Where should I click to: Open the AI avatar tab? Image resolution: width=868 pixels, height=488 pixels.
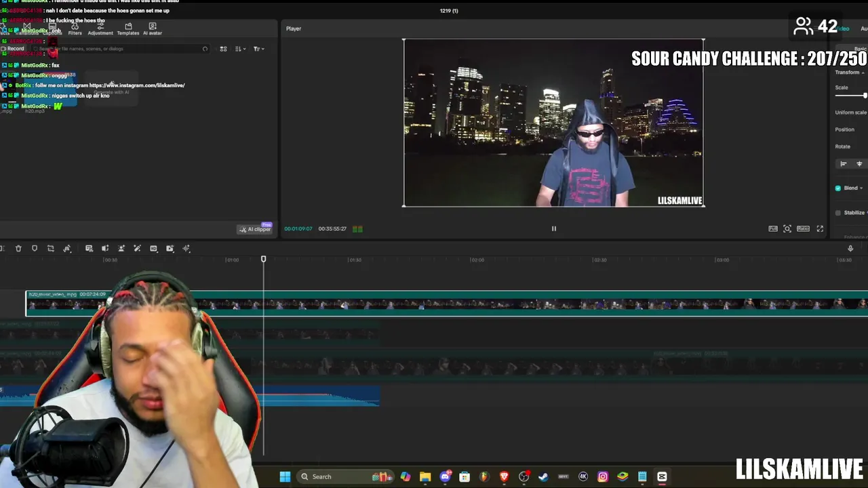tap(153, 29)
